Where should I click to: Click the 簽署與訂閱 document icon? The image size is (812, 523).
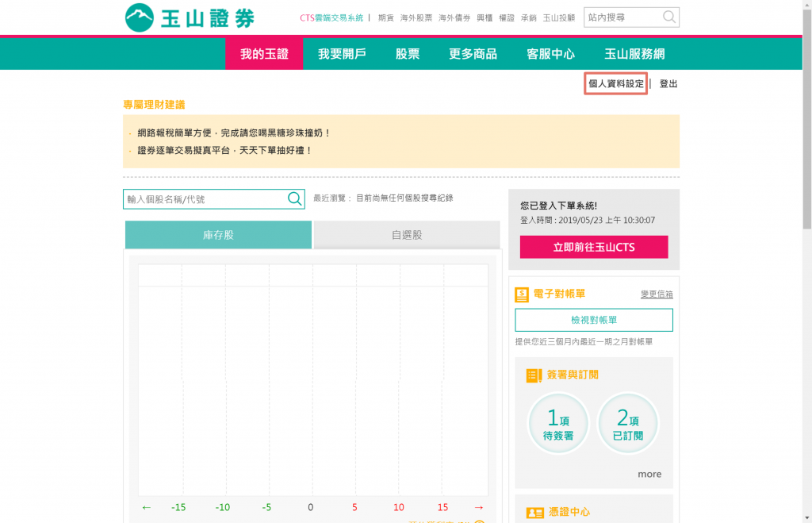pos(534,375)
